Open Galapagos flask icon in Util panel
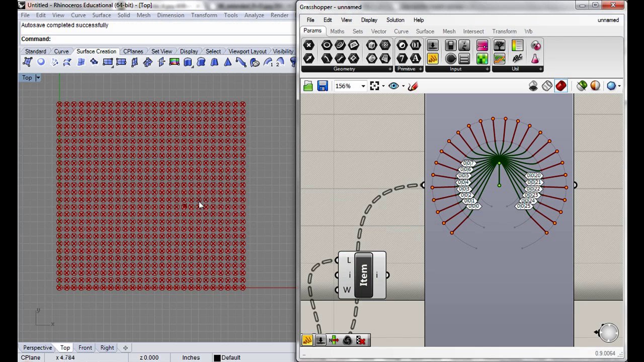644x362 pixels. point(535,58)
